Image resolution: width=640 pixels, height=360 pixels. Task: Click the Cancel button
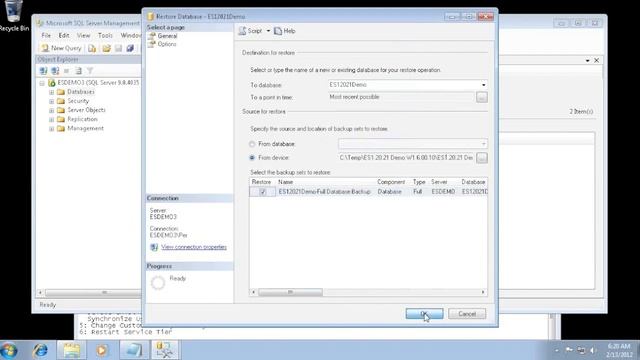[467, 313]
